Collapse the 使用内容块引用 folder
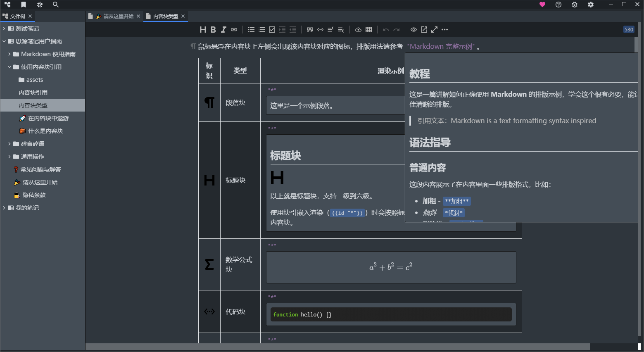This screenshot has width=644, height=352. 10,67
